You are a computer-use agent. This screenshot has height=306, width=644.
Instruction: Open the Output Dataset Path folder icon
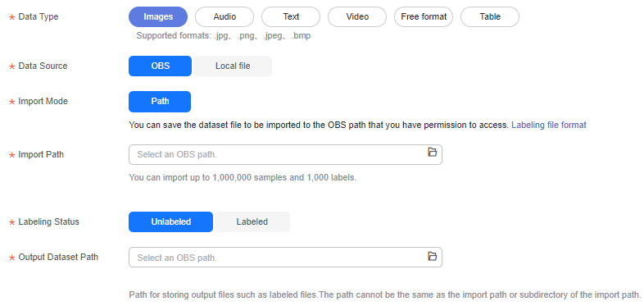point(432,256)
